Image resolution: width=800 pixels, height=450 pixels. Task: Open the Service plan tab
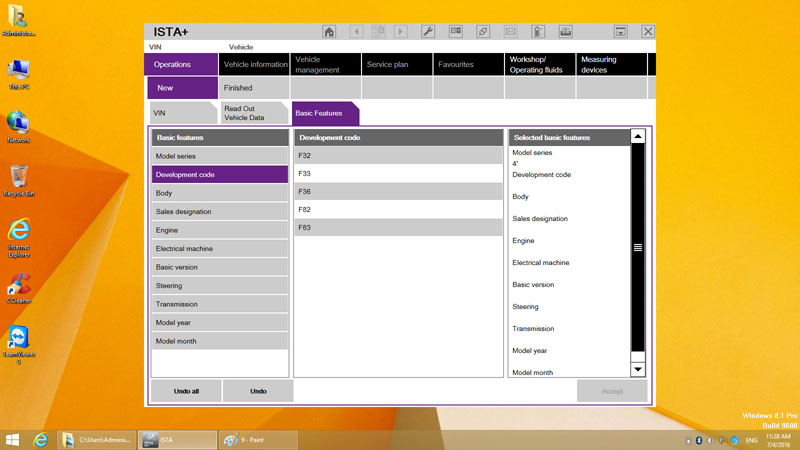(386, 64)
